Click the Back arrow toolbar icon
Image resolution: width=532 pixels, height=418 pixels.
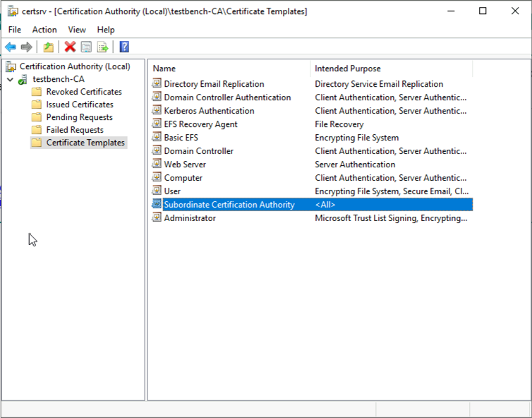pos(11,47)
